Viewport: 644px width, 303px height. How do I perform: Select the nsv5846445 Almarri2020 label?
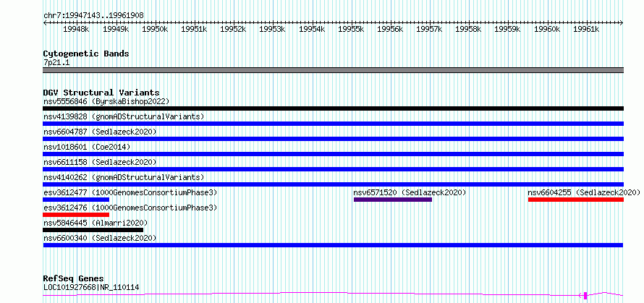(x=96, y=223)
